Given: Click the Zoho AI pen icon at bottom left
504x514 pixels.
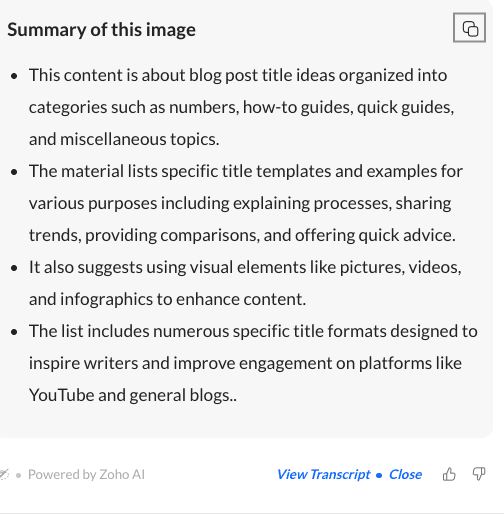Looking at the screenshot, I should (4, 474).
